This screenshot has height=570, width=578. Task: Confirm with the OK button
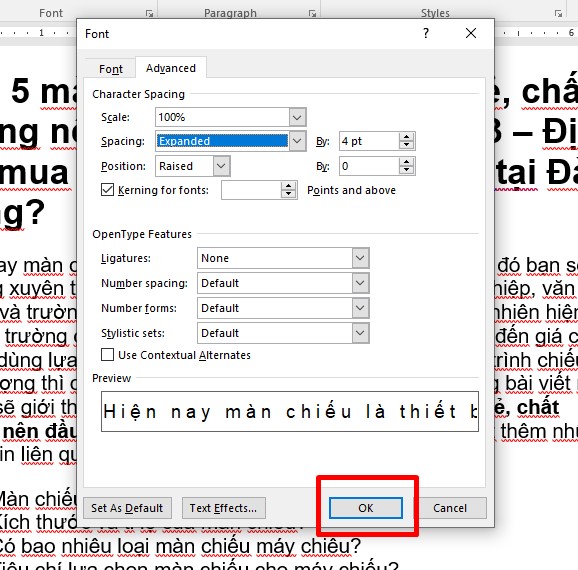coord(366,508)
